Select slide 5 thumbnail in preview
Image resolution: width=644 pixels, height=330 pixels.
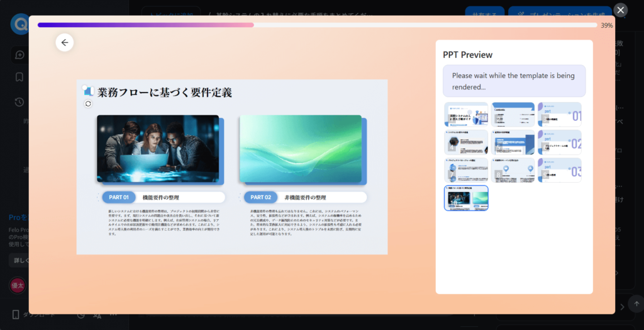pos(513,142)
